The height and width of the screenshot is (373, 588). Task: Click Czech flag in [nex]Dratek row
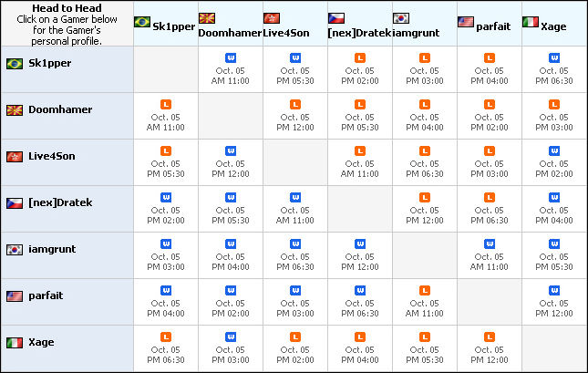pos(15,202)
